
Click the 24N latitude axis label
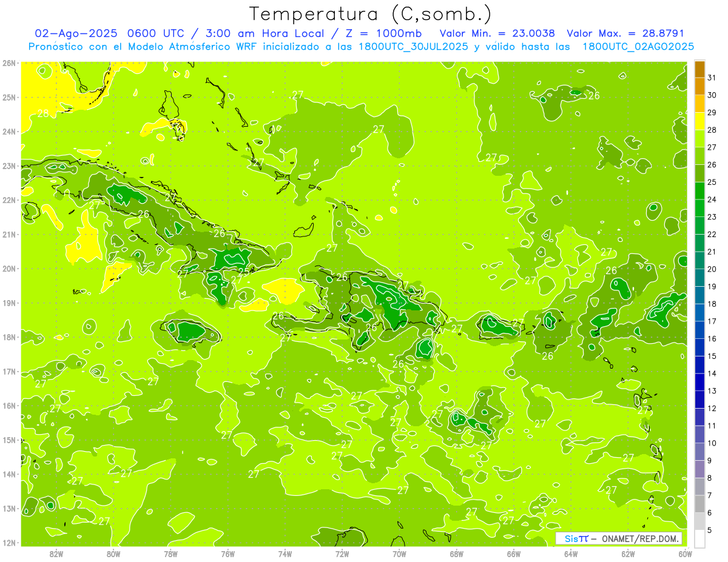tap(8, 132)
